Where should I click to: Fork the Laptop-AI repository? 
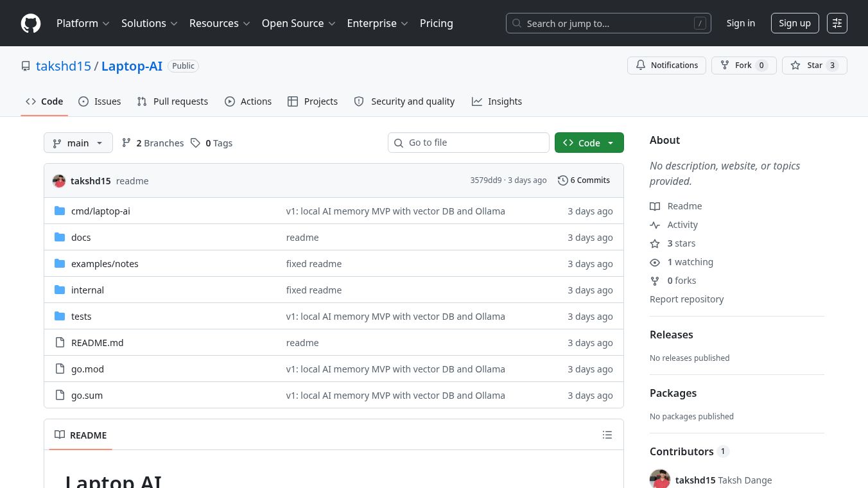pyautogui.click(x=743, y=65)
